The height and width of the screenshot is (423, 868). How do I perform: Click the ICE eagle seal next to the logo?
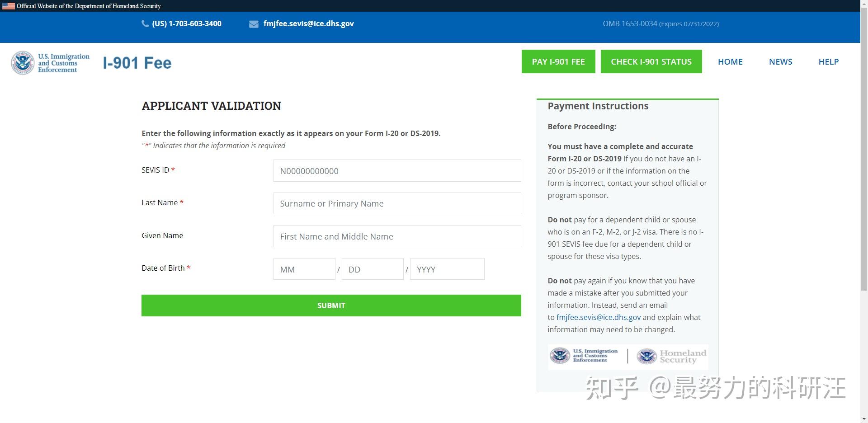click(x=22, y=62)
